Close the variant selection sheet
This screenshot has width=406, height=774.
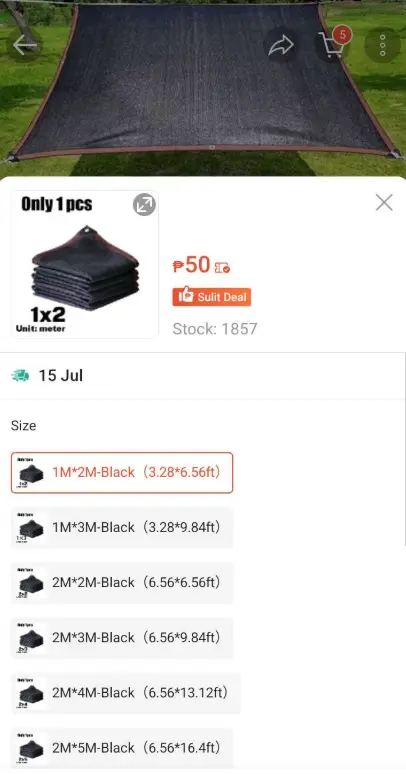pos(384,202)
